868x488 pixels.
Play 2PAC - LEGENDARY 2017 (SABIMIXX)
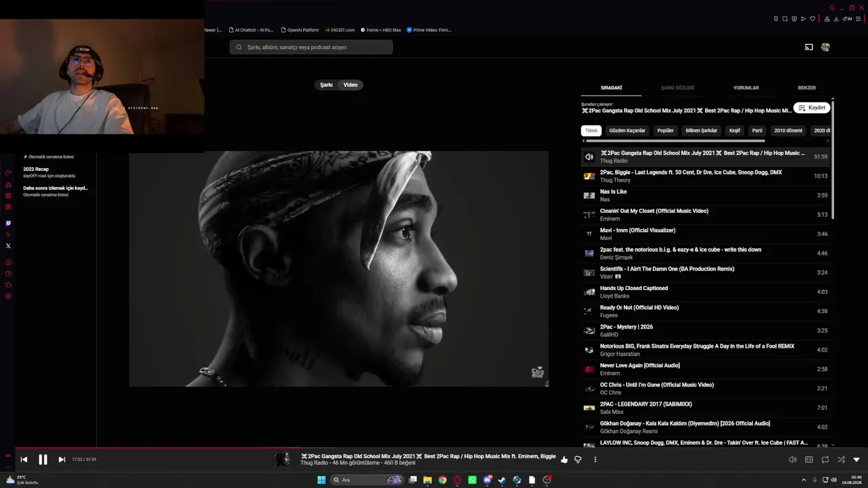705,407
